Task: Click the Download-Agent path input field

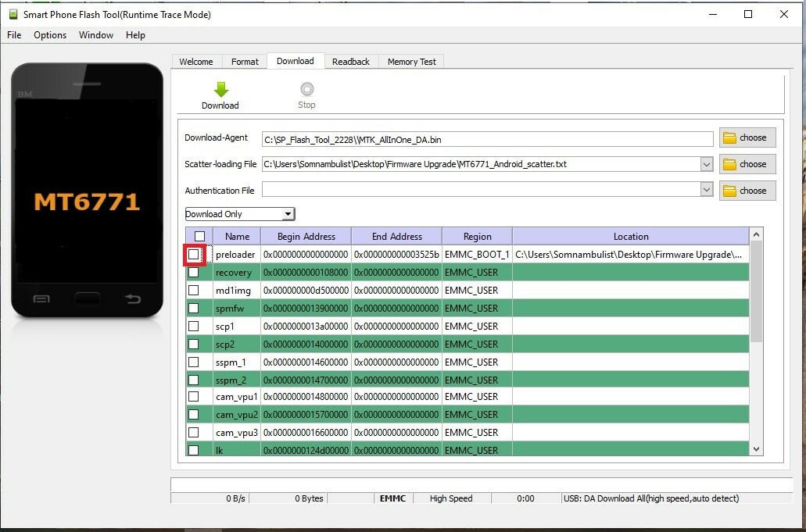Action: click(x=487, y=139)
